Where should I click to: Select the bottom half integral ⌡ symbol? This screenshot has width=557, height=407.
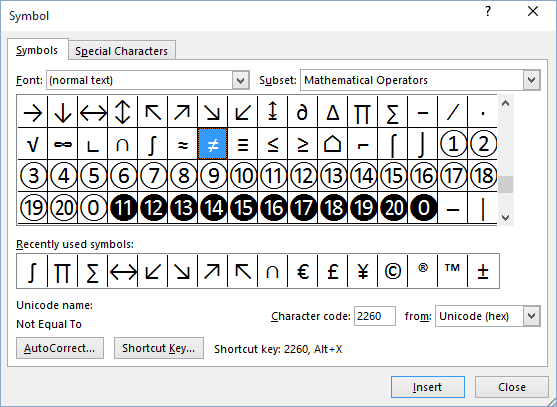(422, 144)
